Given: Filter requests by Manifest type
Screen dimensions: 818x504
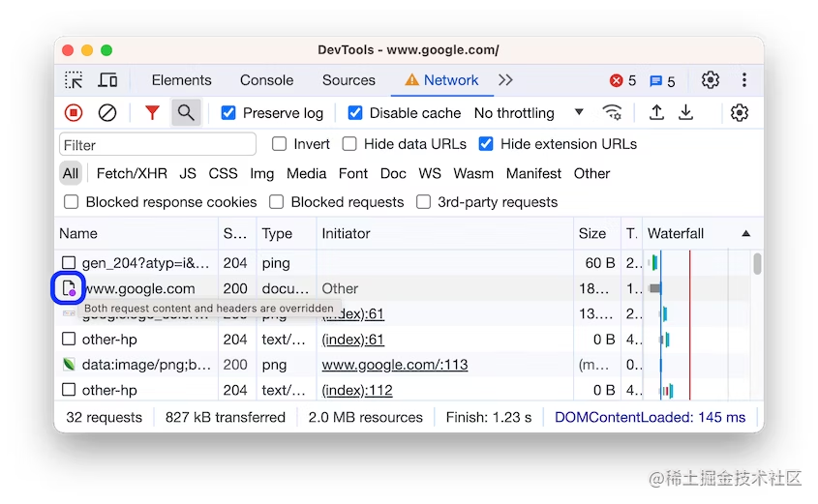Looking at the screenshot, I should [533, 173].
